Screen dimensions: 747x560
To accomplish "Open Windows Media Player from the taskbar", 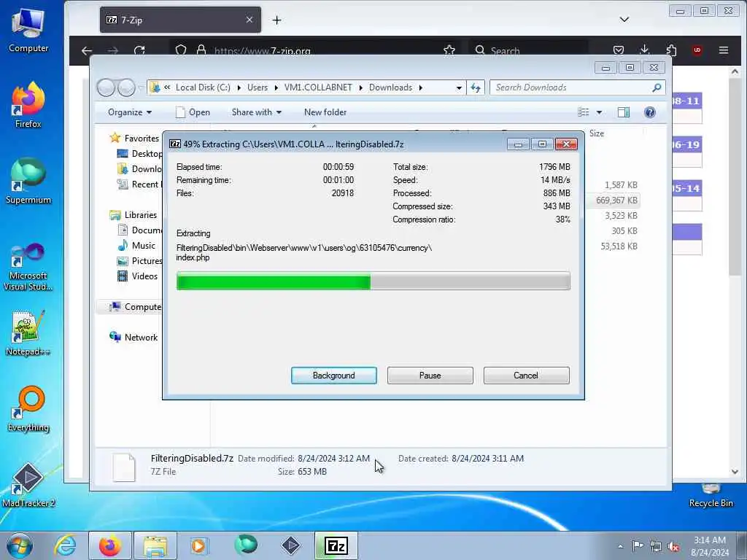I will click(x=198, y=545).
